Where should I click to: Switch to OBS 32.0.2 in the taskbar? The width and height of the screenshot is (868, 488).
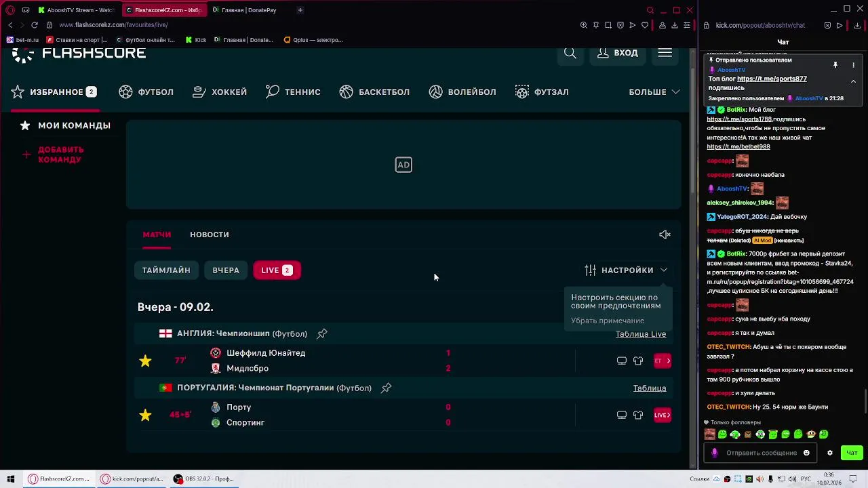click(x=203, y=479)
